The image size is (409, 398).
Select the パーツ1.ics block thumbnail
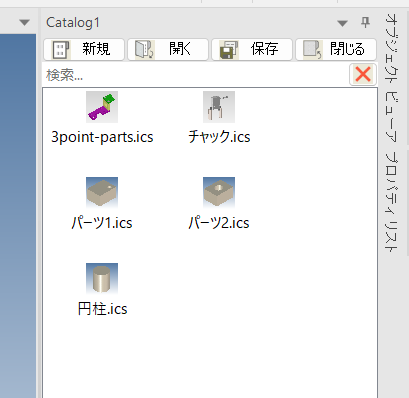coord(102,193)
